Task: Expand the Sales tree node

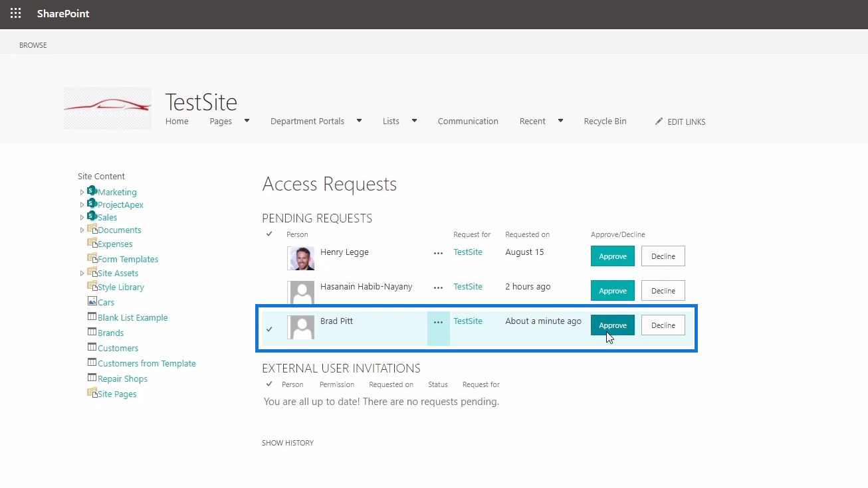Action: [x=82, y=218]
